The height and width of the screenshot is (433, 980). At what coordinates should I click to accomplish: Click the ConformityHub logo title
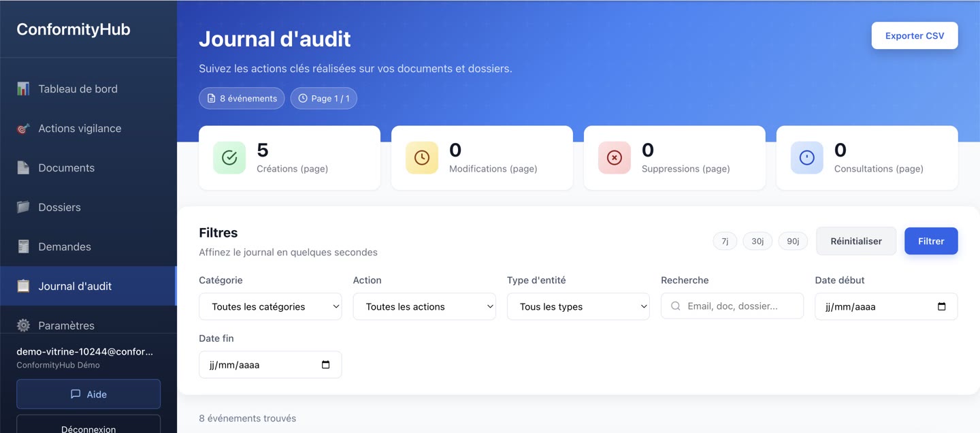(x=73, y=29)
